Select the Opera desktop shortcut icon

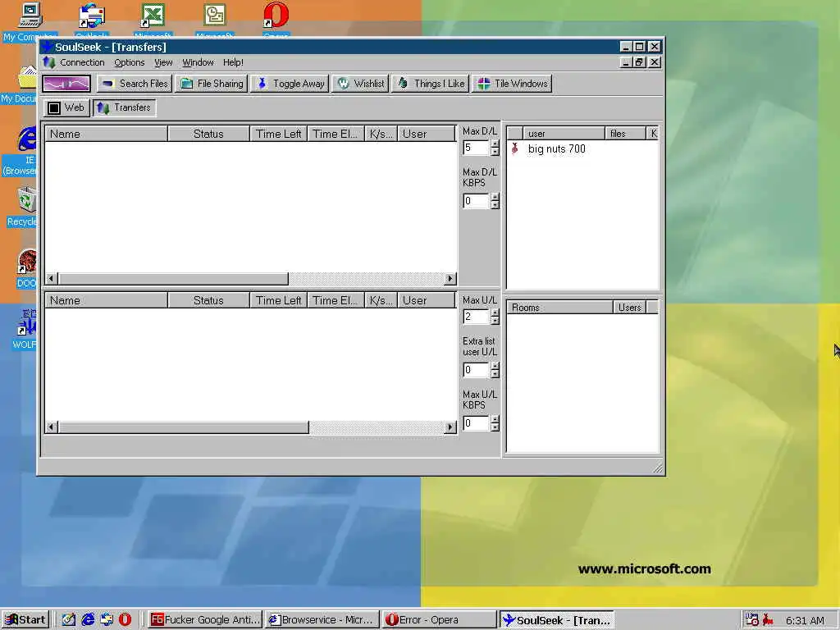pyautogui.click(x=276, y=21)
